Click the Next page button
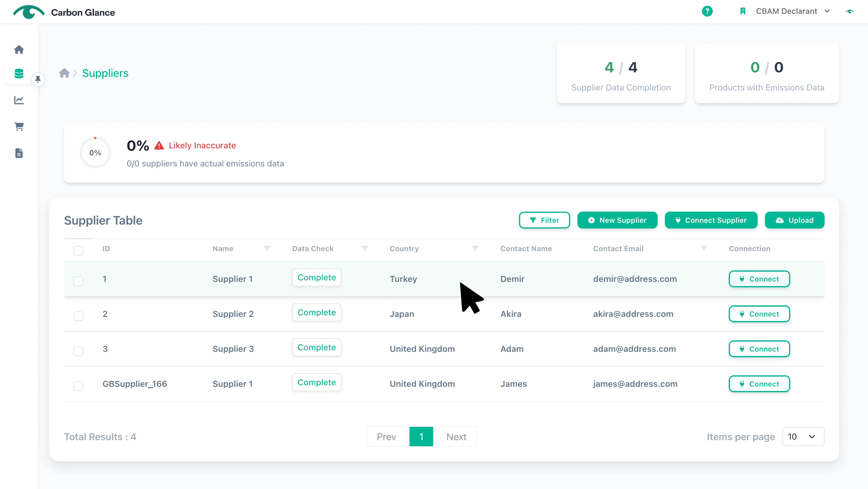 pos(456,437)
